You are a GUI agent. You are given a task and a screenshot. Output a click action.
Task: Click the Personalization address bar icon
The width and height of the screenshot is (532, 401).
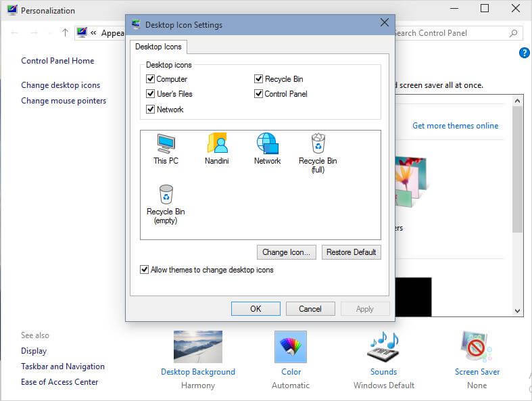click(x=82, y=32)
